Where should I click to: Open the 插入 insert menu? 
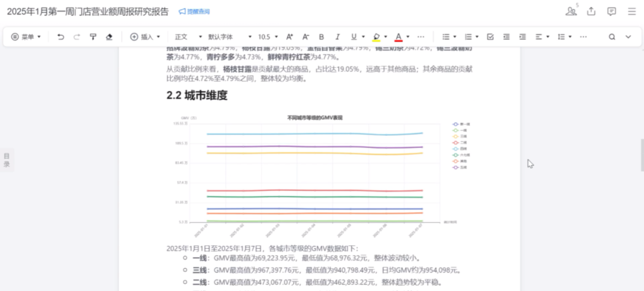point(145,37)
